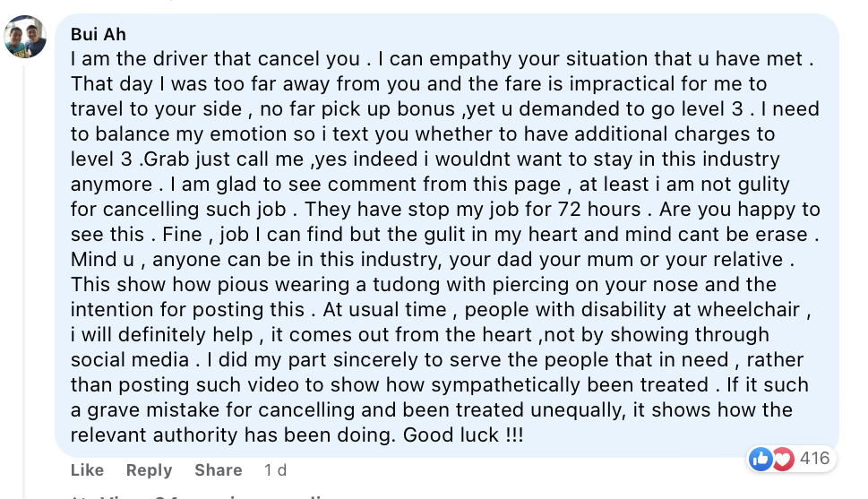868x499 pixels.
Task: Open Bui Ah's profile picture avatar
Action: [x=25, y=37]
